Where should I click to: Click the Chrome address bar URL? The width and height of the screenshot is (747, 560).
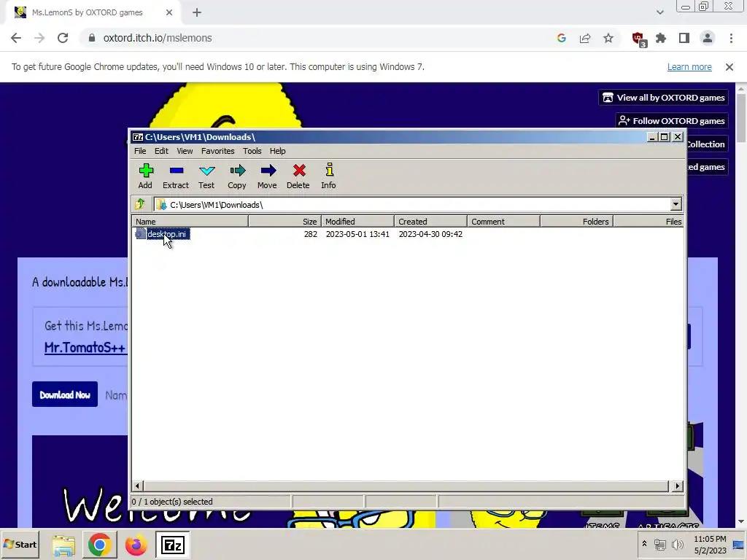(x=158, y=38)
